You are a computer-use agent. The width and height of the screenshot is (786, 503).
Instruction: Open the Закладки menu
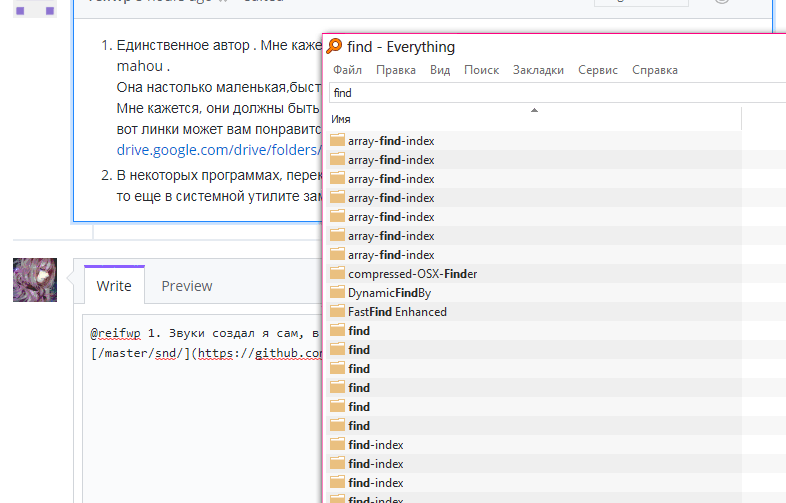538,70
